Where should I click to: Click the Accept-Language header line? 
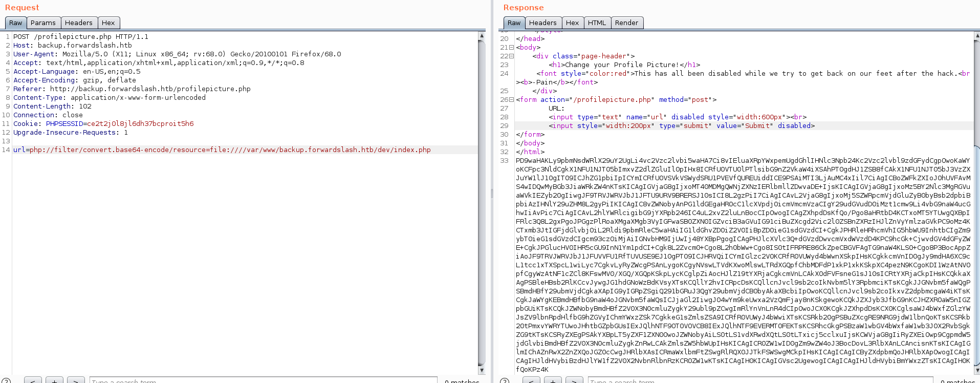77,72
